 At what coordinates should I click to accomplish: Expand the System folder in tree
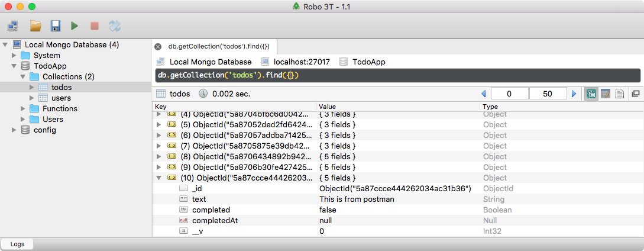[15, 55]
